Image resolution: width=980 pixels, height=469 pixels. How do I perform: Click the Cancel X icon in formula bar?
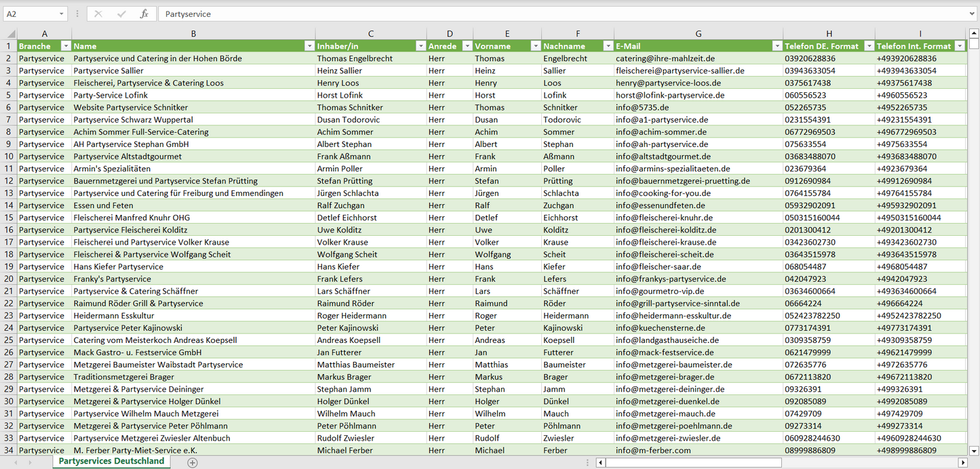[98, 14]
